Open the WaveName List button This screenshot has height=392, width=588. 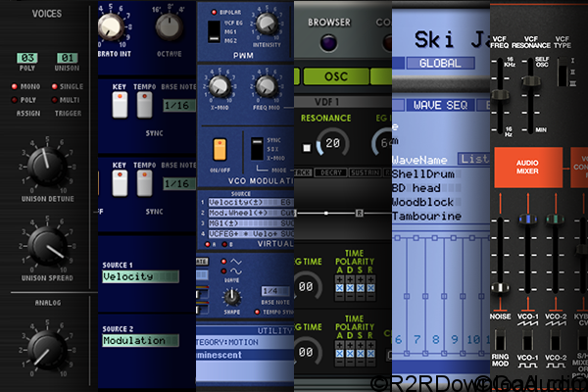coord(473,159)
